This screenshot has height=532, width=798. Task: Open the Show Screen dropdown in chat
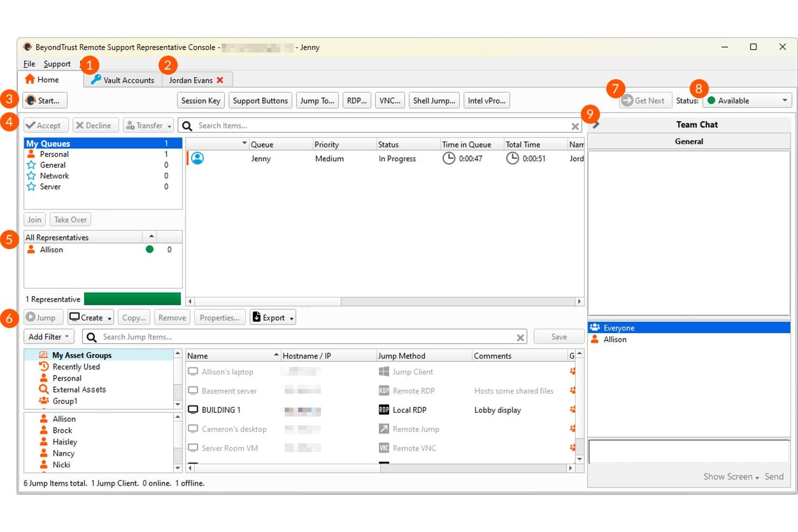pos(731,477)
